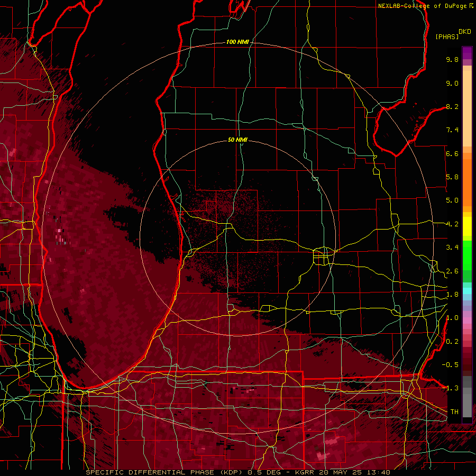Viewport: 476px width, 476px height.
Task: Pick the bright green color bar segment
Action: point(467,255)
